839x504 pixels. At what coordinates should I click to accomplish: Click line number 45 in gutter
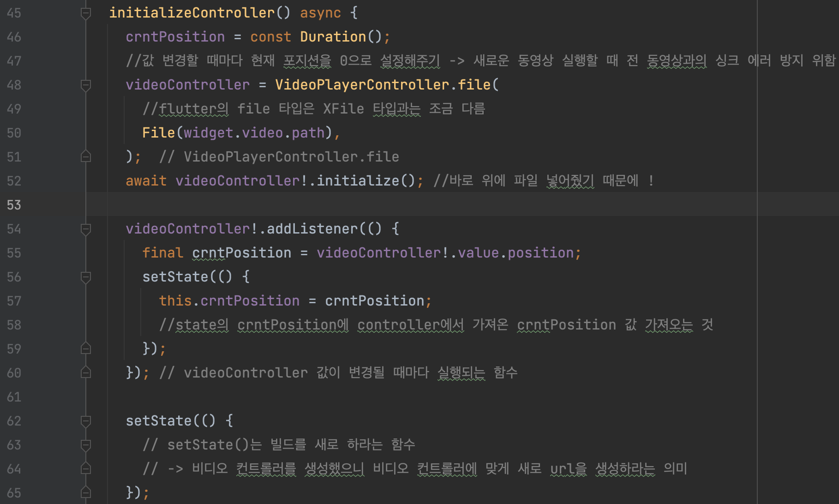(14, 13)
